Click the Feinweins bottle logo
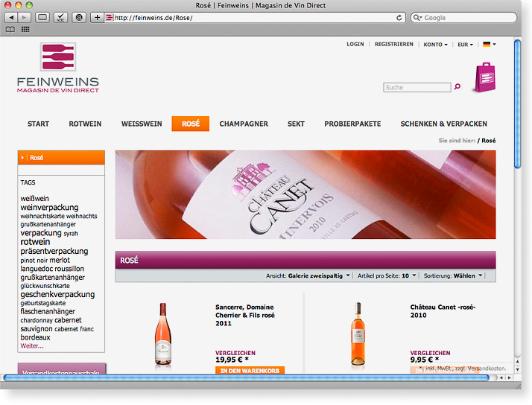 tap(58, 57)
